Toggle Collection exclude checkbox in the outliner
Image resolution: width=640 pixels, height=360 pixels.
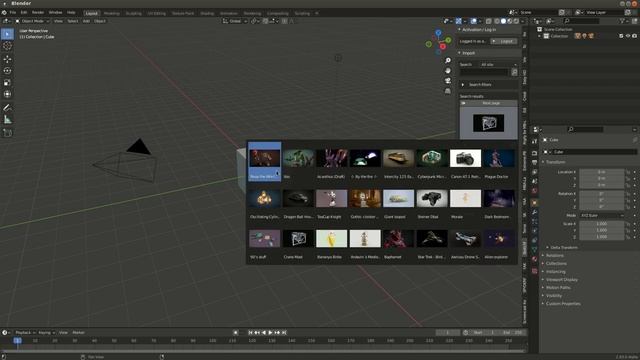tap(621, 36)
